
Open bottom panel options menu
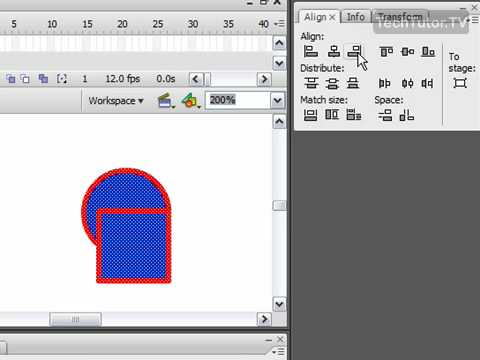coord(279,352)
